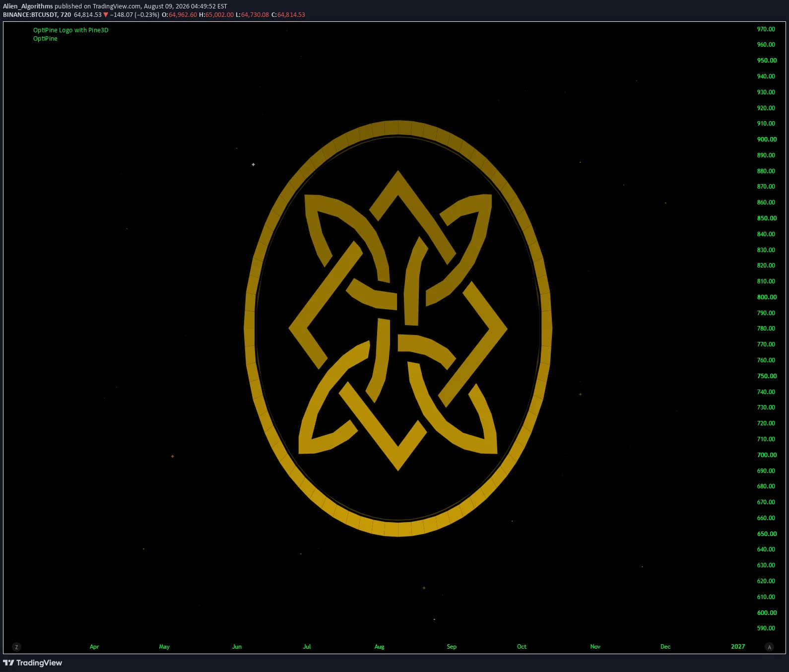This screenshot has height=672, width=789.
Task: Click the high price value 65,002.00
Action: point(219,15)
